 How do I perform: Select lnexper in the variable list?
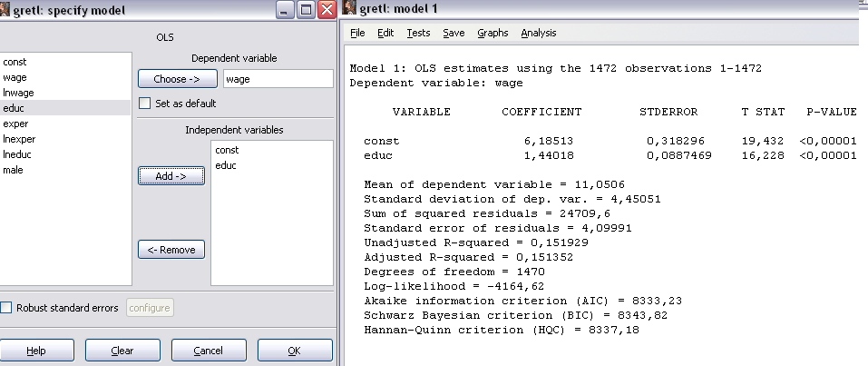point(65,139)
